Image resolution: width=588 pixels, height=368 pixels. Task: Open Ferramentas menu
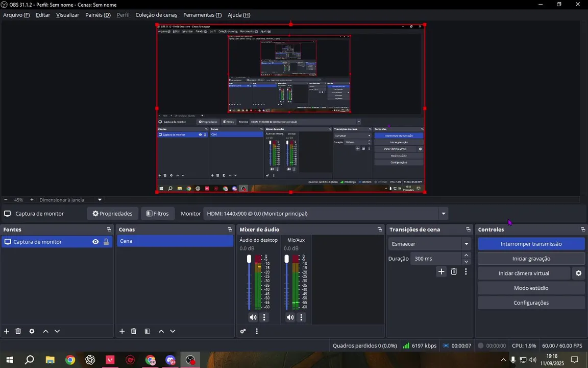tap(202, 15)
